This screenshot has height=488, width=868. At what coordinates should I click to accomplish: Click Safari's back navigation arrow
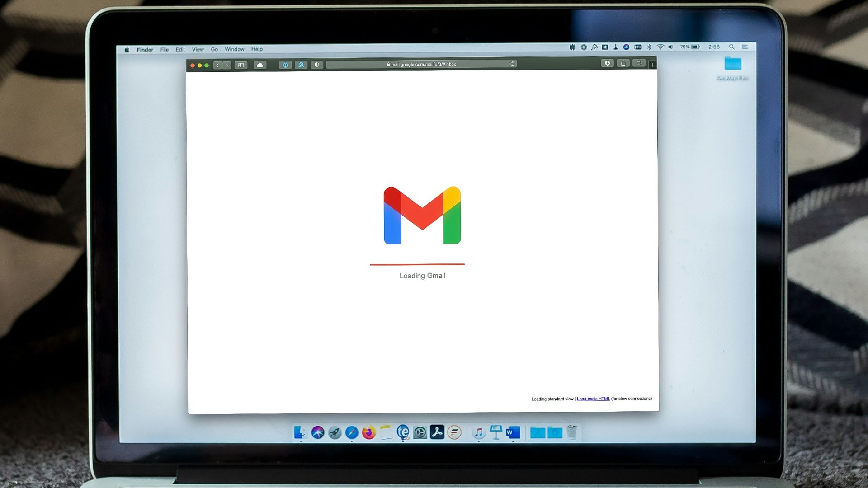click(x=217, y=65)
